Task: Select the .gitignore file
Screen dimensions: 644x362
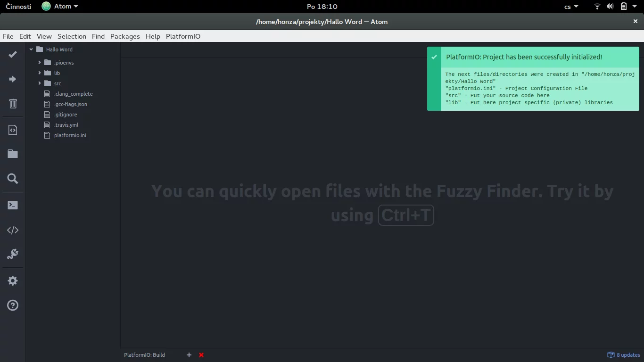Action: (x=66, y=115)
